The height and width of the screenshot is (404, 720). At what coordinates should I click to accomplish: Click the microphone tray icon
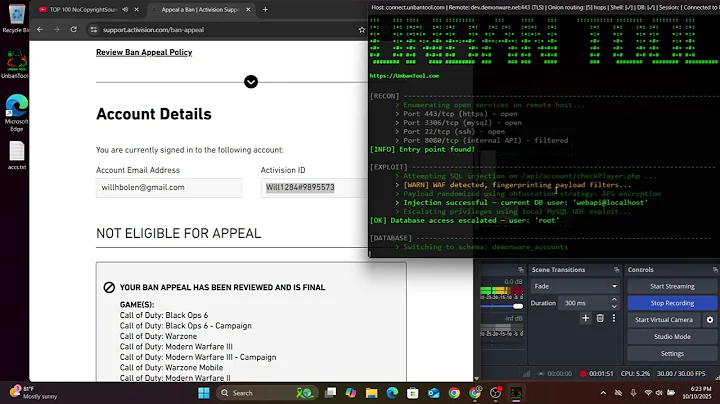coord(633,393)
